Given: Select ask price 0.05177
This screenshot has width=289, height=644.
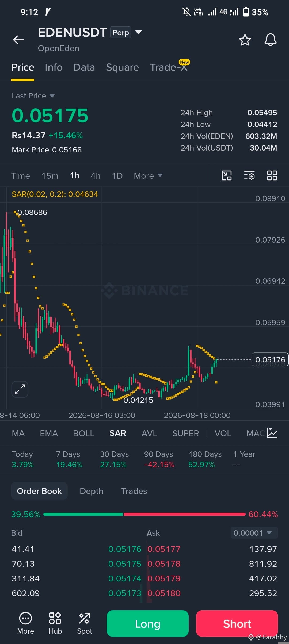Looking at the screenshot, I should click(164, 549).
